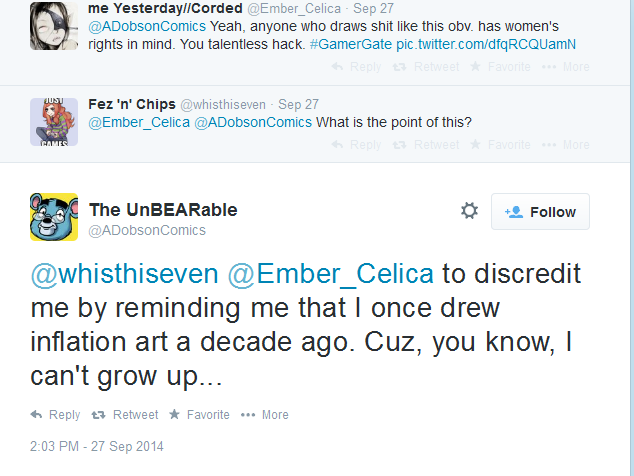Reply to Fez 'n' Chips tweet

(356, 145)
